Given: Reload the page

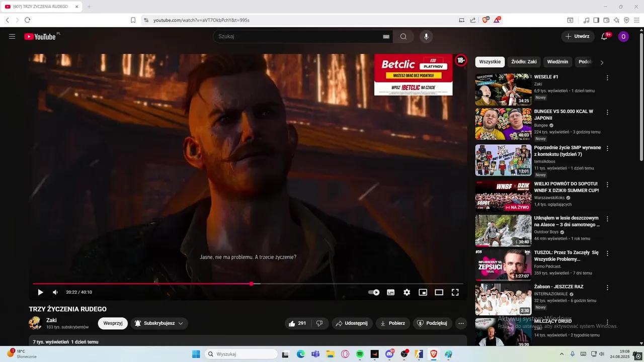Looking at the screenshot, I should [27, 20].
